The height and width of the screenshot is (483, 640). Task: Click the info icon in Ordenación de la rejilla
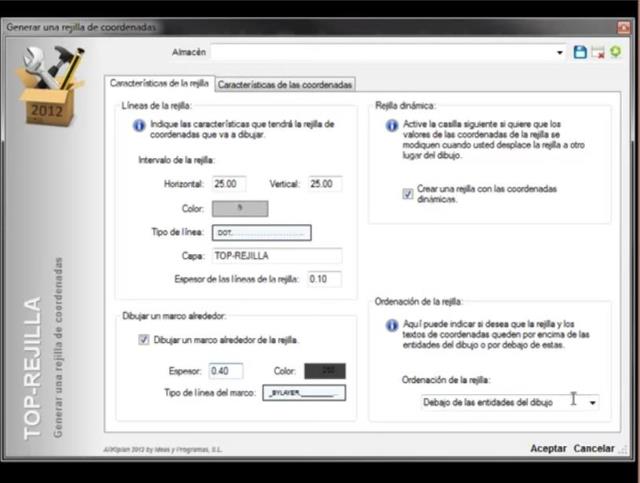click(392, 325)
